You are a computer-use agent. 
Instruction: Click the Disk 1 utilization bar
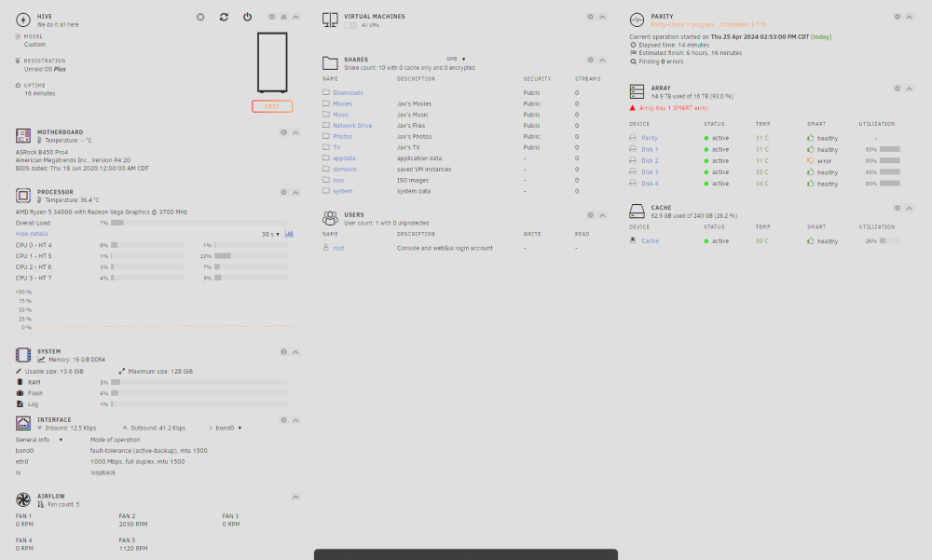(x=890, y=149)
